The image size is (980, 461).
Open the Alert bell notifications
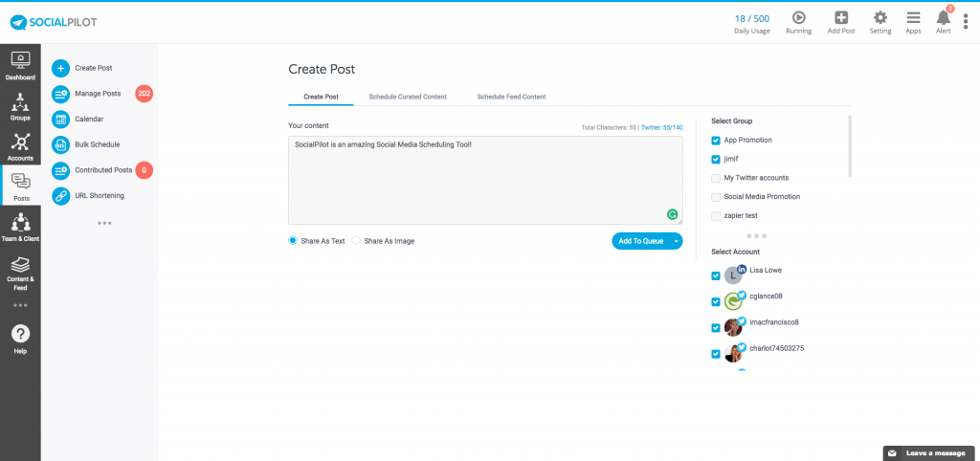943,19
